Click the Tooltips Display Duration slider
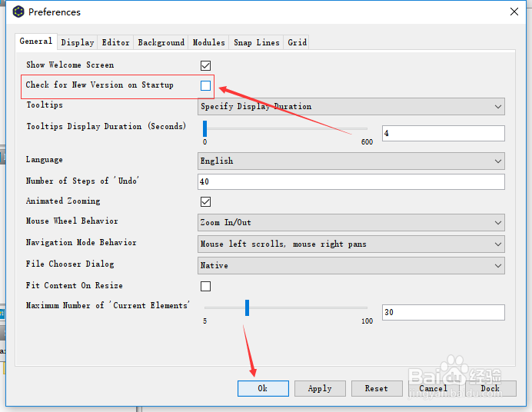 click(286, 129)
